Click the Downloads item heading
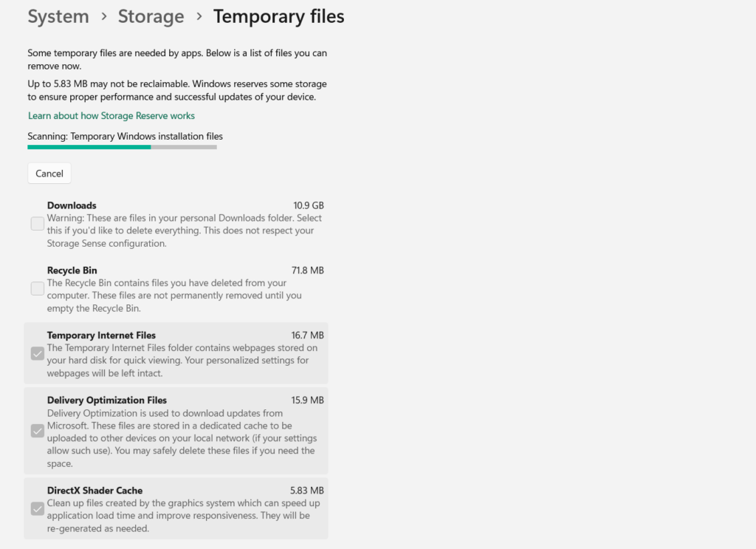This screenshot has width=756, height=549. pos(72,205)
